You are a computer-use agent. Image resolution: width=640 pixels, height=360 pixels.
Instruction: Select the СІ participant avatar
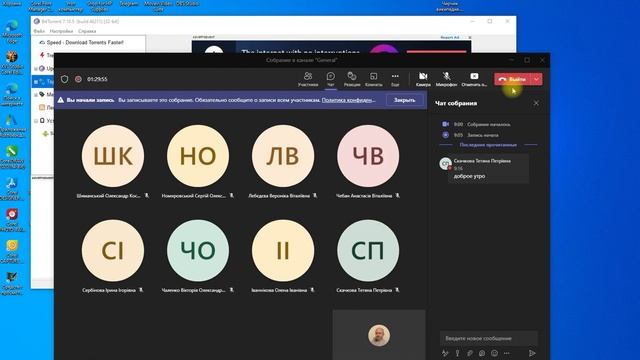[113, 251]
